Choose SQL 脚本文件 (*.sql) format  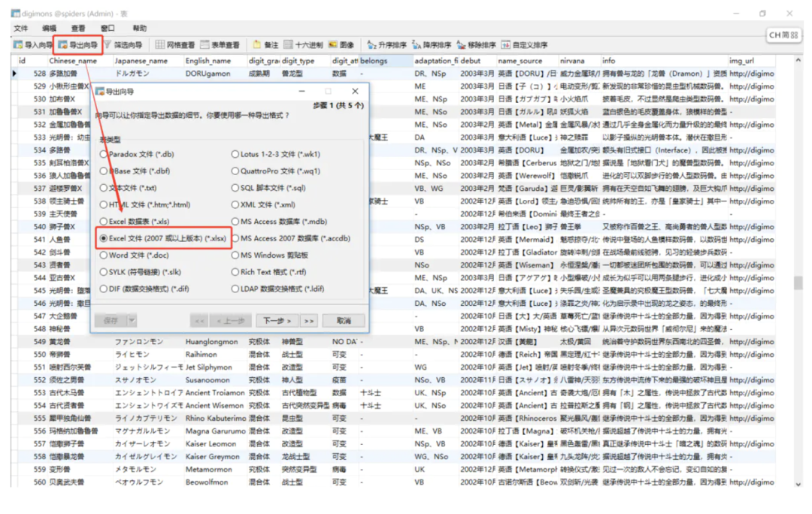point(268,188)
